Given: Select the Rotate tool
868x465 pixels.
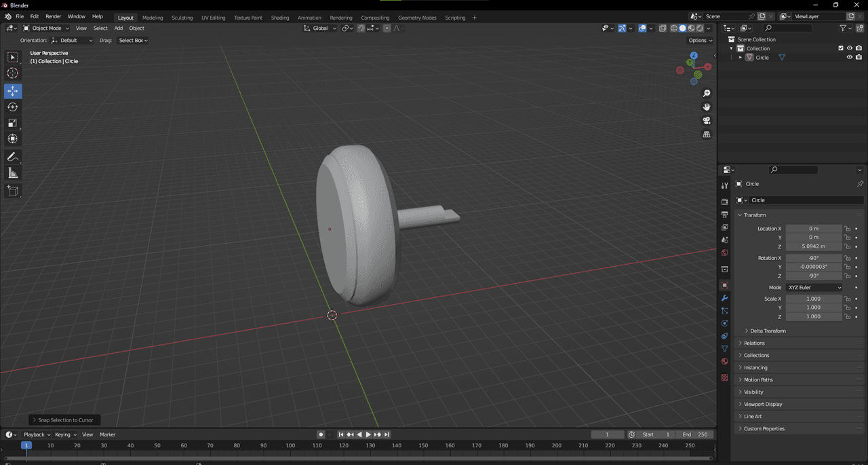Looking at the screenshot, I should click(13, 107).
